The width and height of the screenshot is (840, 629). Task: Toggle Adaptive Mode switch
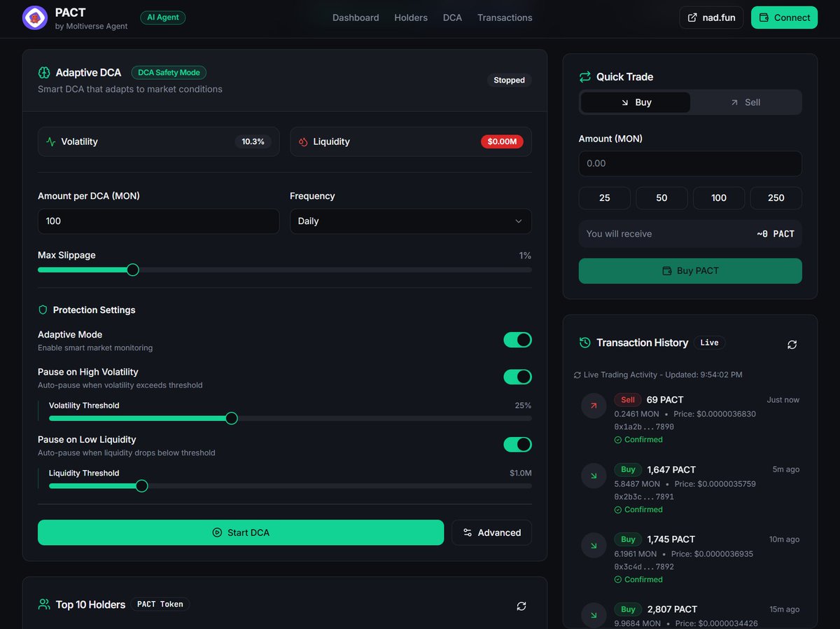[x=517, y=340]
